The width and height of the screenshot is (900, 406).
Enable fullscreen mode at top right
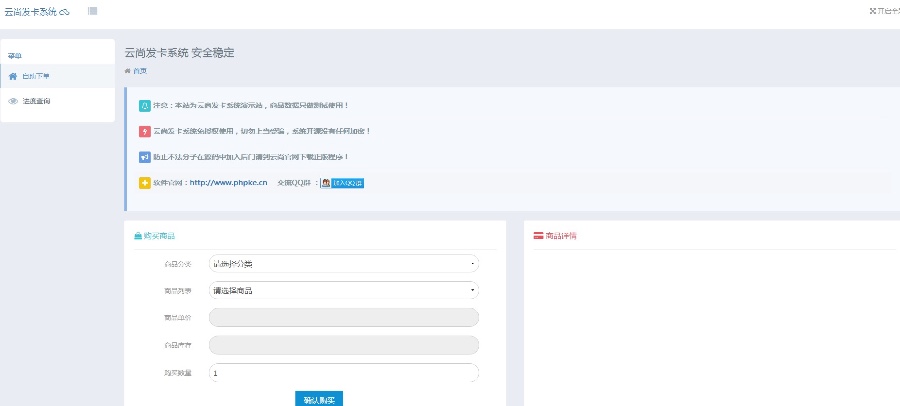pyautogui.click(x=883, y=11)
